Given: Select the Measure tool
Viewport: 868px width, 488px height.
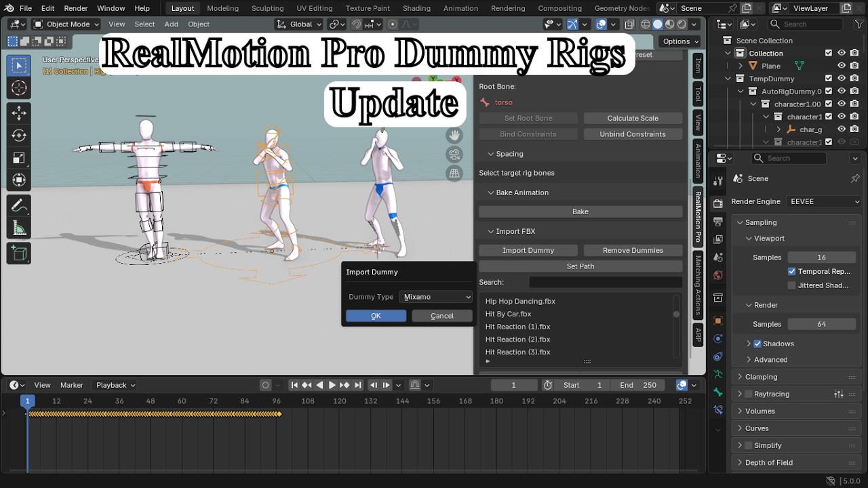Looking at the screenshot, I should (19, 228).
